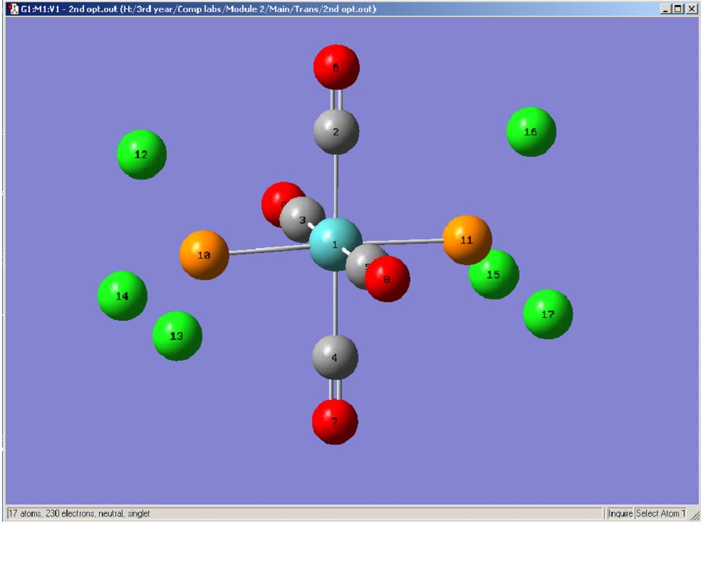Image resolution: width=701 pixels, height=588 pixels.
Task: Maximize the G1:M1:V1 window
Action: 678,9
